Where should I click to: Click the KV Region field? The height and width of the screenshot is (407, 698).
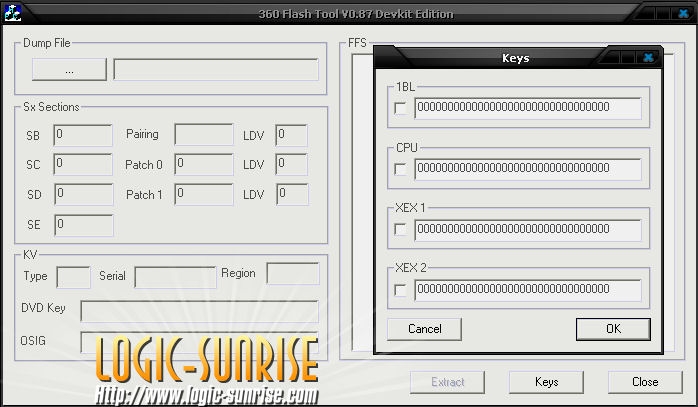(x=293, y=273)
